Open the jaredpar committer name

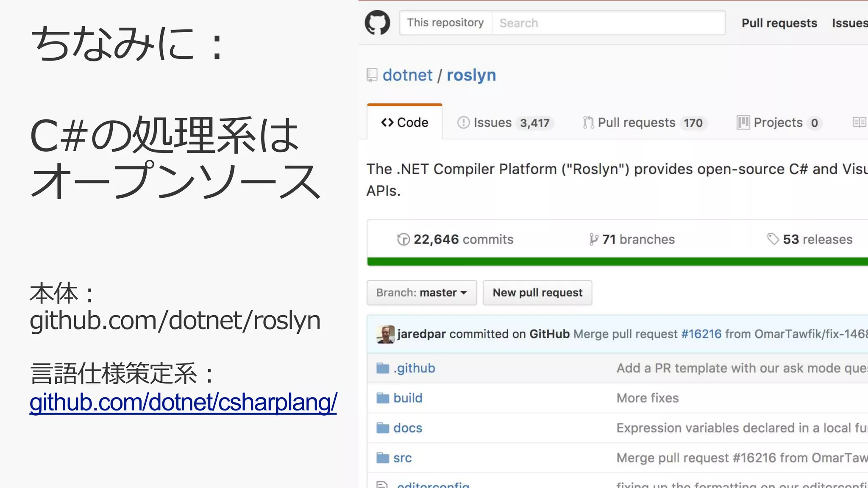point(421,334)
